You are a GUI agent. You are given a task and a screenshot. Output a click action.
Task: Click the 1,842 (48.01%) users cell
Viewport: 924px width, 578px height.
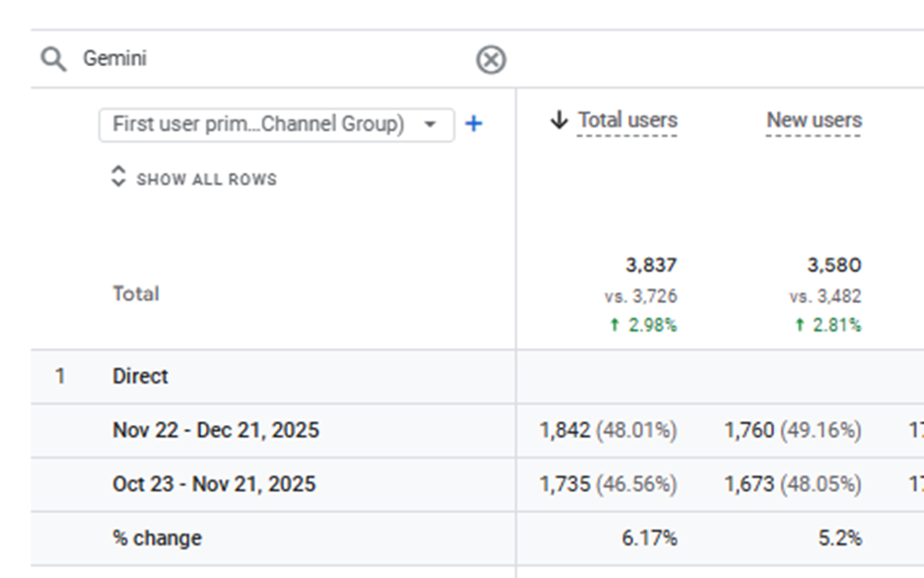click(607, 430)
